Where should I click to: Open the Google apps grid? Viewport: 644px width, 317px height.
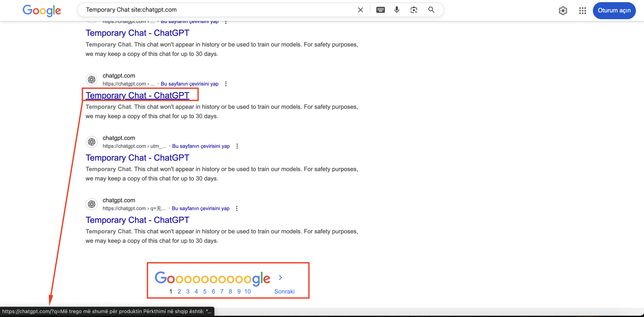[582, 11]
